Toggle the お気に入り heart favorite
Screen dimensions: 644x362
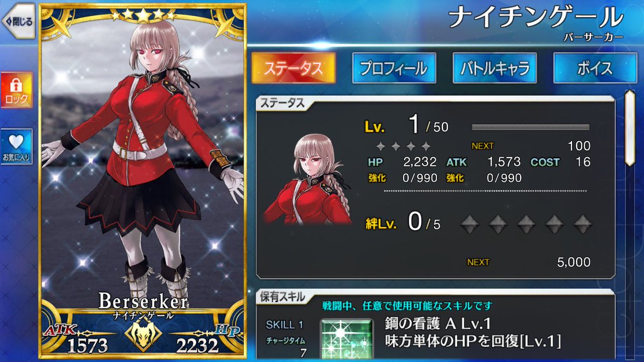click(17, 147)
